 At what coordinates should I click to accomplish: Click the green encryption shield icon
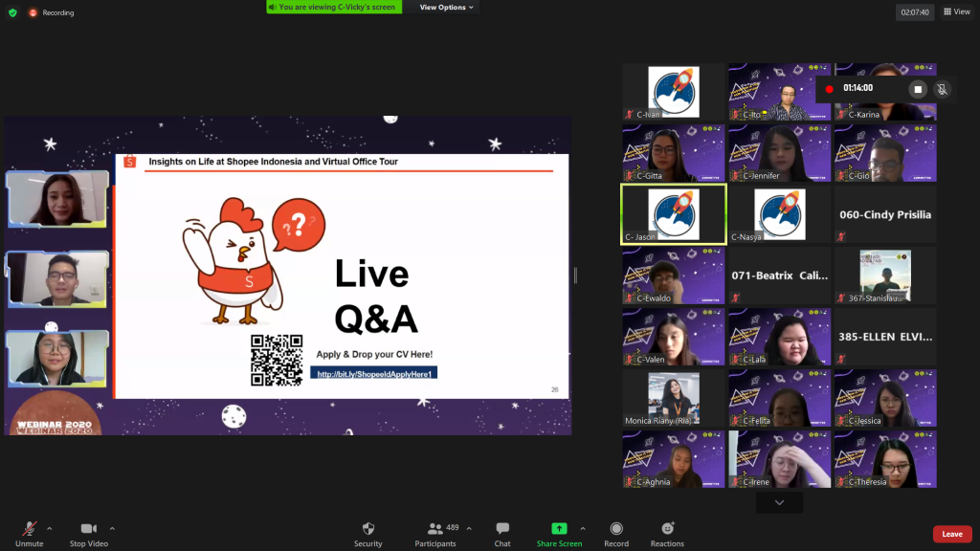(x=12, y=12)
